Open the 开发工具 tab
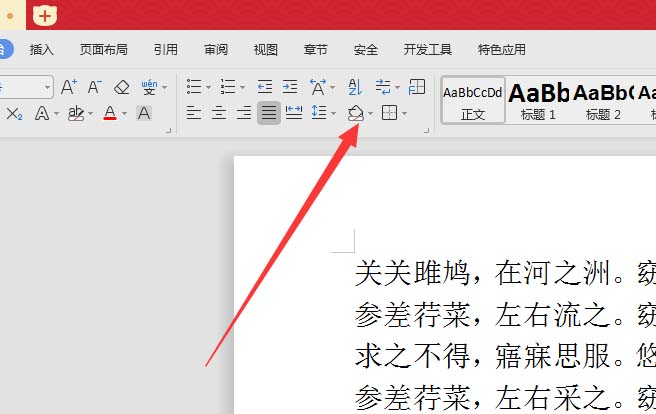Screen dimensions: 656x414 pos(428,50)
